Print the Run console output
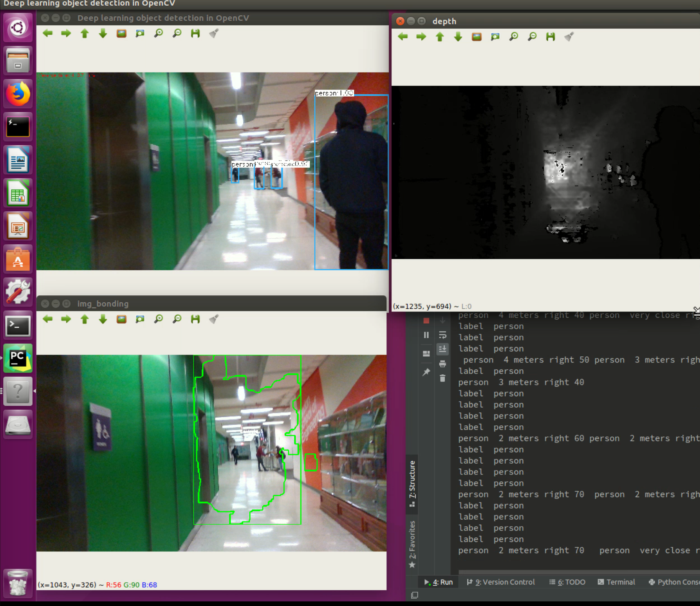The width and height of the screenshot is (700, 606). (x=442, y=364)
